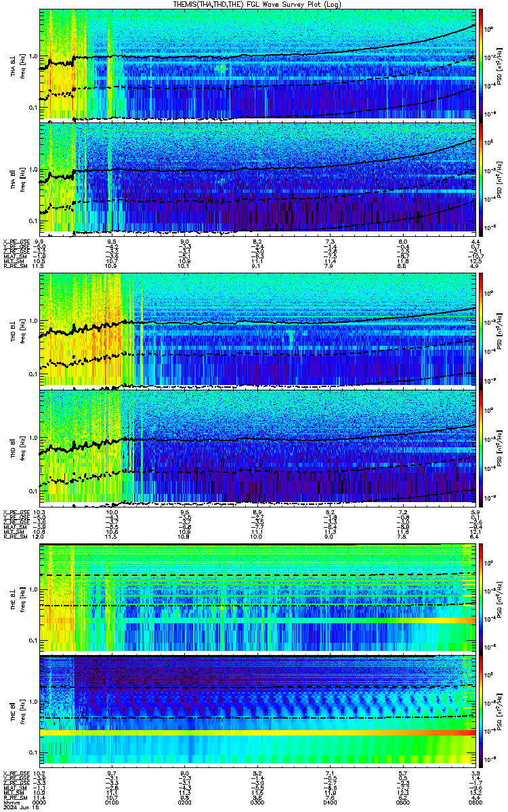This screenshot has width=508, height=812.
Task: Click the 1.0 frequency tick on THA B⊥ axis
Action: pyautogui.click(x=33, y=56)
